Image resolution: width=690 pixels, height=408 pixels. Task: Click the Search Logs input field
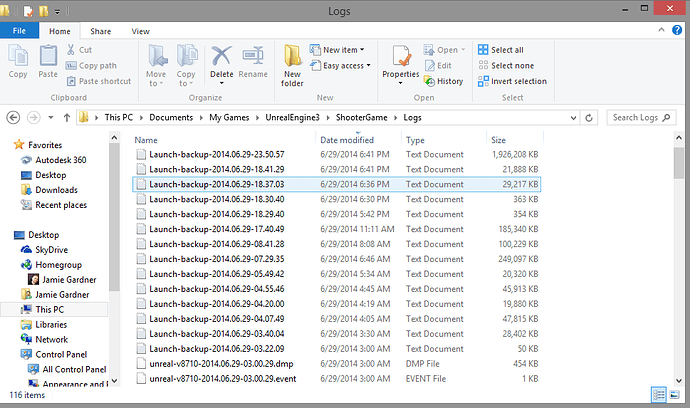pyautogui.click(x=640, y=117)
